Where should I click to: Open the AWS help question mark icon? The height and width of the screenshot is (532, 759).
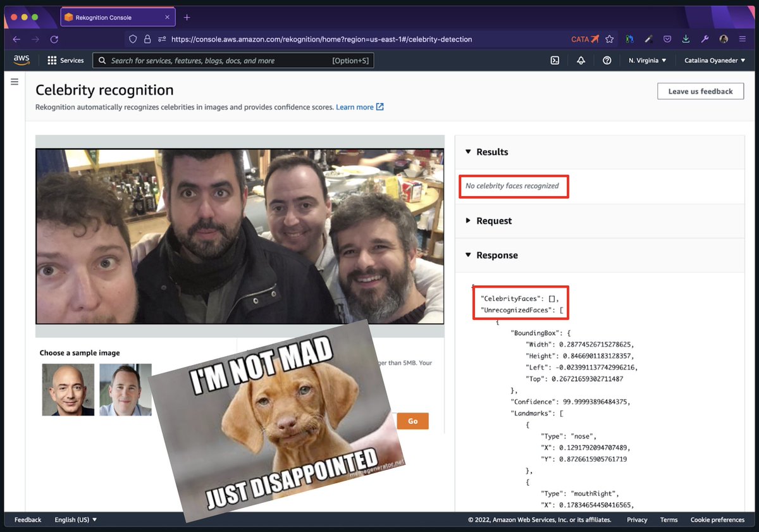point(607,60)
